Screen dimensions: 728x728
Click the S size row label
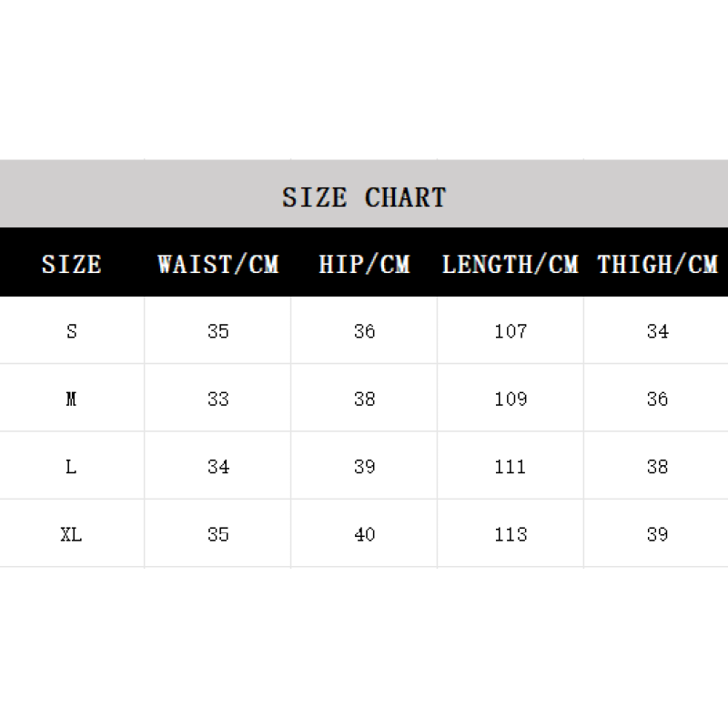pyautogui.click(x=72, y=331)
